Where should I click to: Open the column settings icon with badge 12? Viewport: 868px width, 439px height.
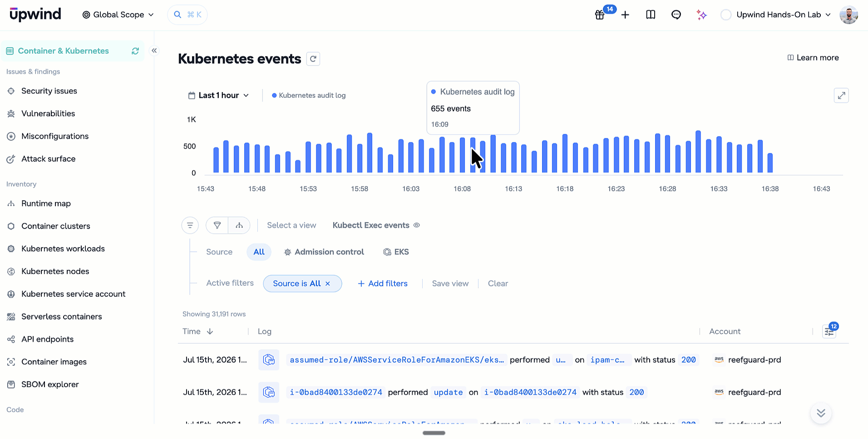(829, 331)
